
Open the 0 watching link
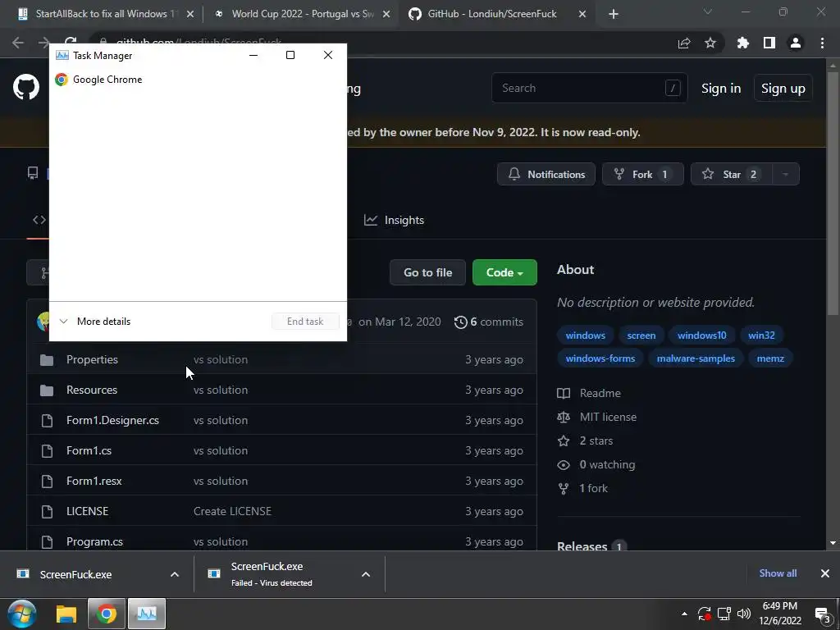pyautogui.click(x=596, y=464)
